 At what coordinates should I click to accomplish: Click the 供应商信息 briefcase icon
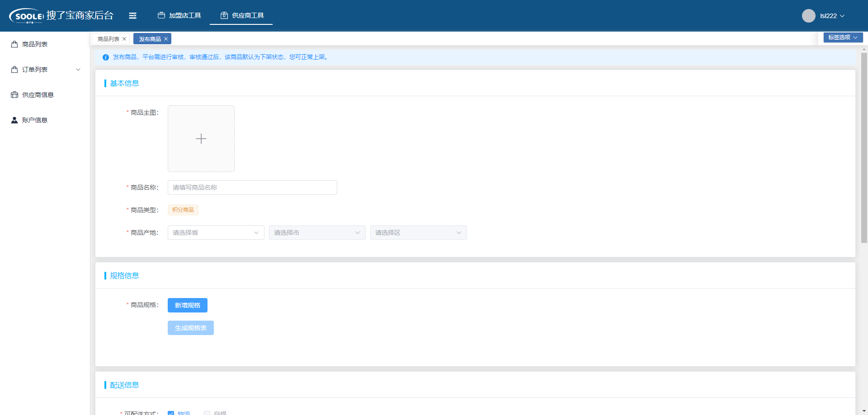click(14, 95)
